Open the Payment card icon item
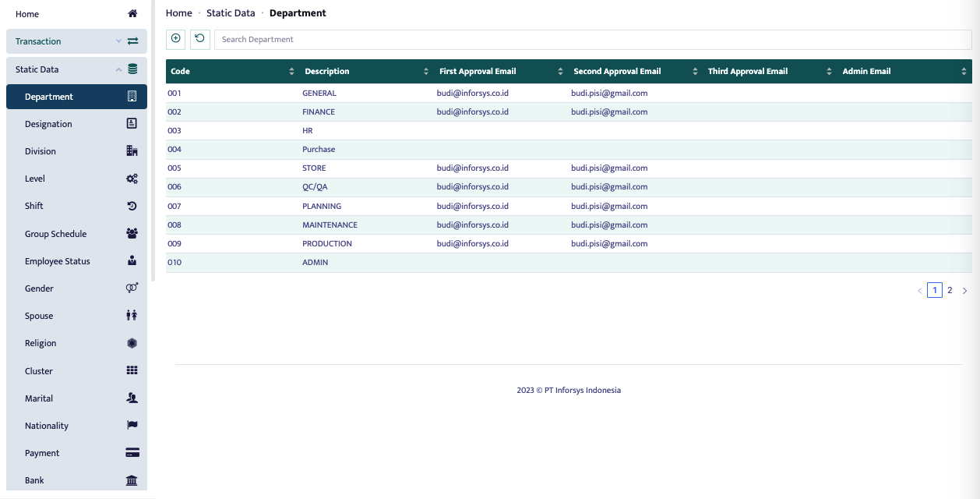This screenshot has height=499, width=980. click(x=132, y=453)
